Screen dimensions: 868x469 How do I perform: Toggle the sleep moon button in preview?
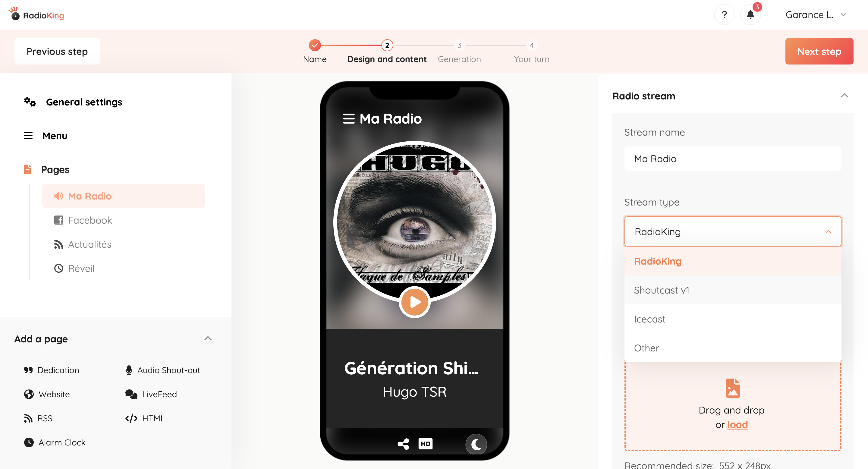coord(476,444)
